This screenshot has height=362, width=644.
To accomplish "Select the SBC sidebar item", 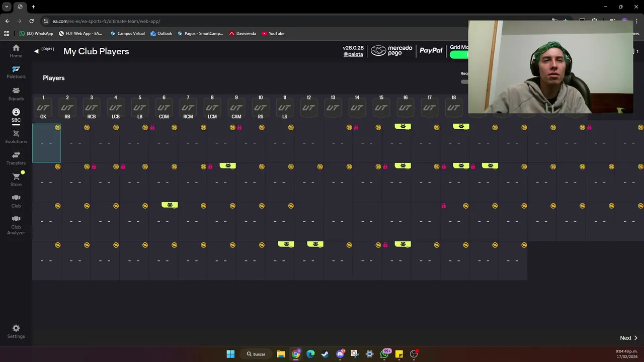I will point(16,116).
